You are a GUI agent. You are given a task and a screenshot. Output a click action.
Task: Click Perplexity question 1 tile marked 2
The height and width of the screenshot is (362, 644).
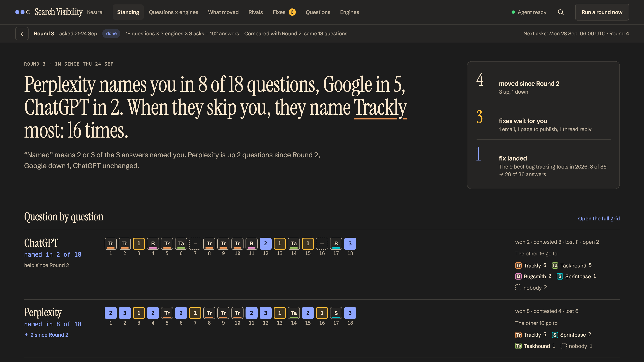tap(111, 313)
